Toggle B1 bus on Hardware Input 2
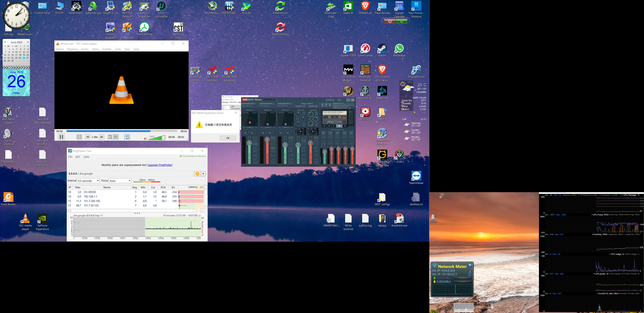 (273, 148)
